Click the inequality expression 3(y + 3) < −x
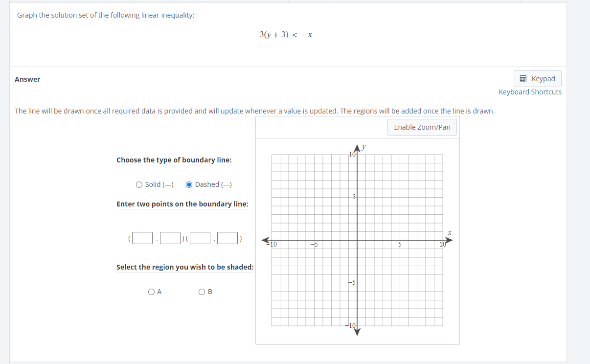 pos(286,34)
